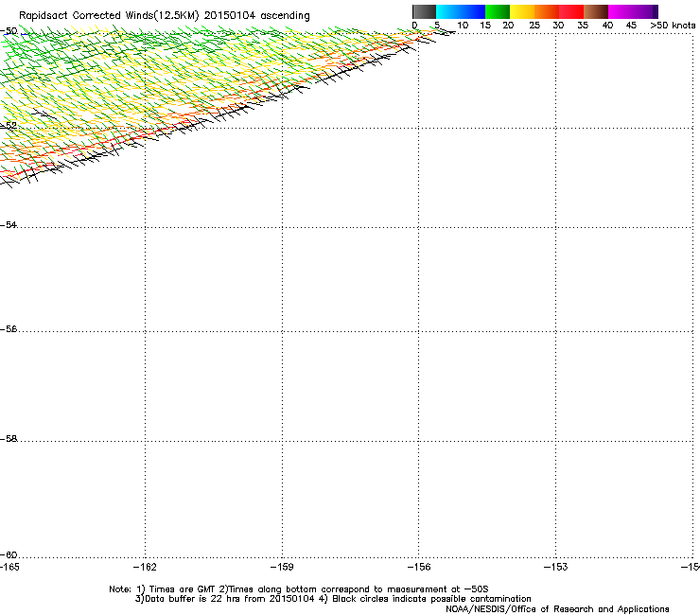Click the longitude label '-159'

(282, 567)
